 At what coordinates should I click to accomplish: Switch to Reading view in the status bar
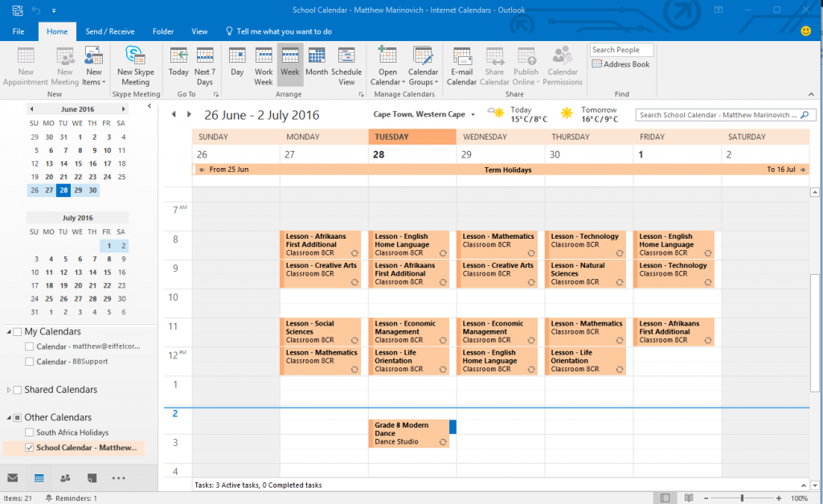click(689, 498)
